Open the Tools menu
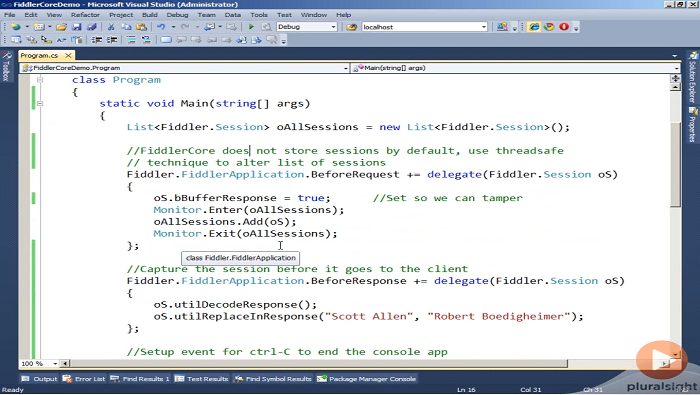 (x=259, y=15)
